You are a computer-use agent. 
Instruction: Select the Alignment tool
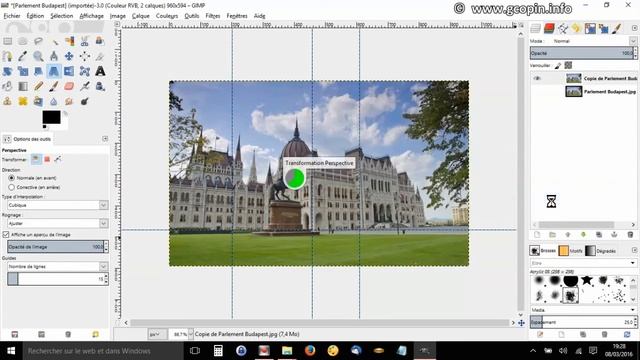click(84, 56)
